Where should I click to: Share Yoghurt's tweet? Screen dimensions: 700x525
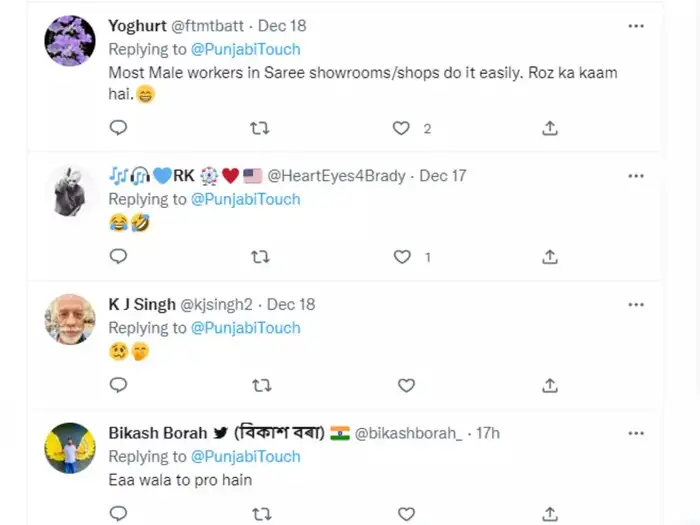pos(549,128)
